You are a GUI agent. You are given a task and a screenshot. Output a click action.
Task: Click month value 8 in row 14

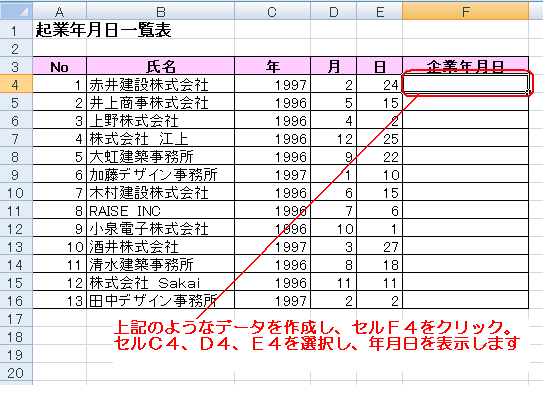point(334,264)
